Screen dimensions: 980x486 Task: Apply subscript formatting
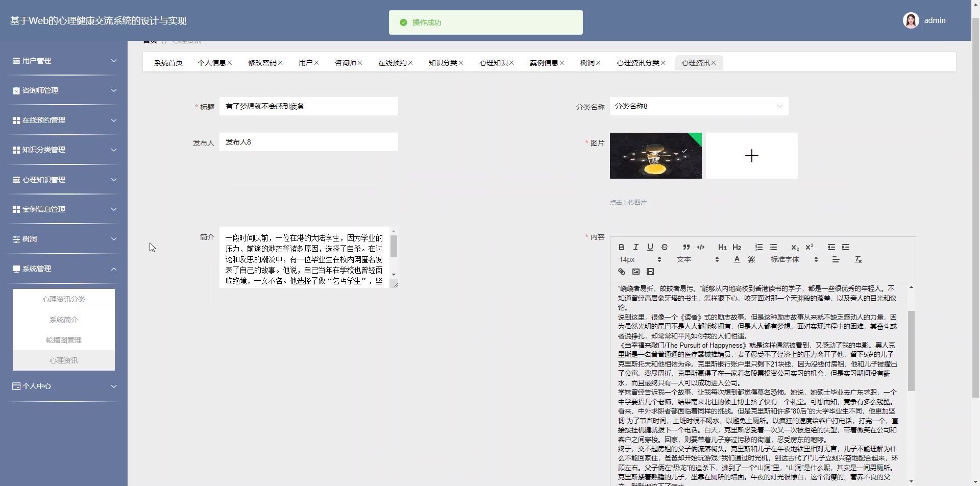click(x=795, y=247)
